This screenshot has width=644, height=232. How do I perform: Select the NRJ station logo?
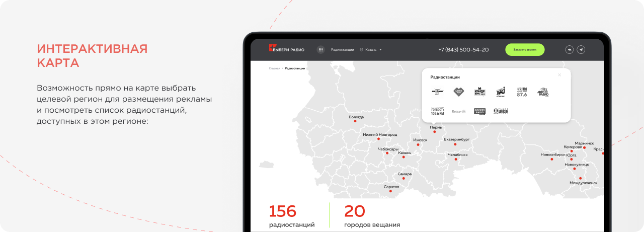501,92
